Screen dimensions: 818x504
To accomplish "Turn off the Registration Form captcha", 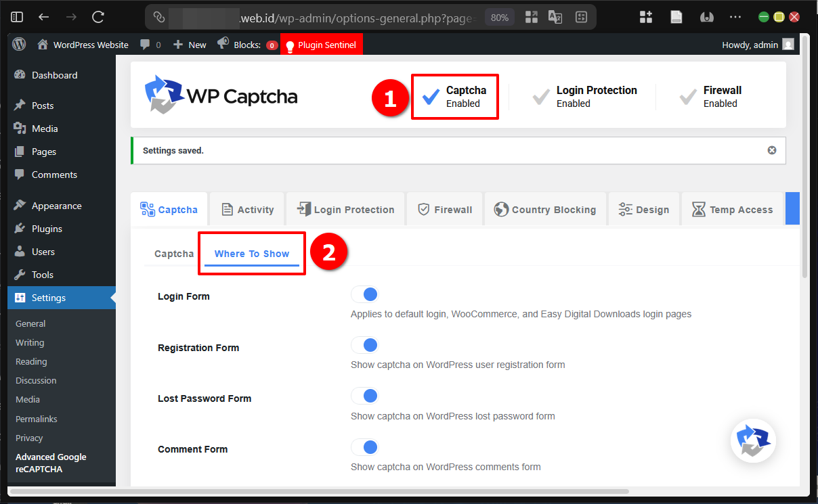I will click(364, 345).
